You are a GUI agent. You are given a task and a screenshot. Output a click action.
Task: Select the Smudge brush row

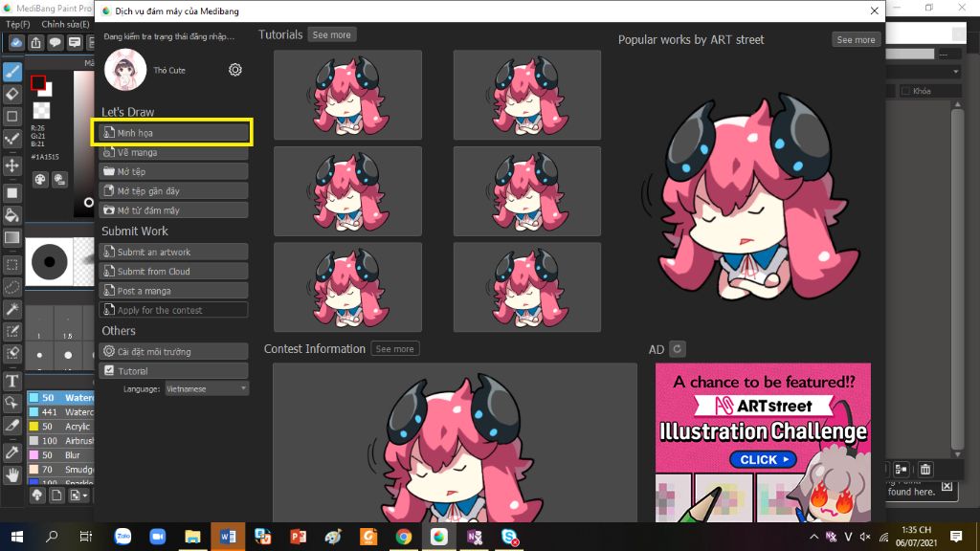click(x=60, y=469)
